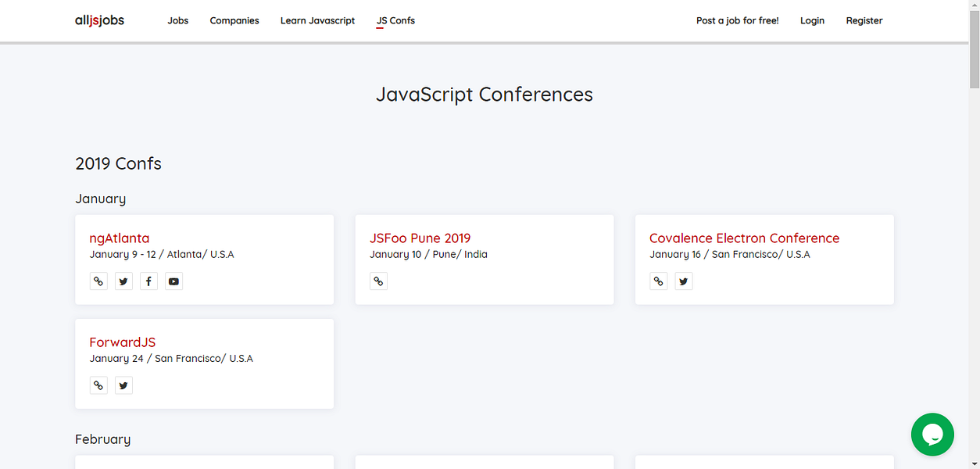The width and height of the screenshot is (980, 469).
Task: Click the January 10 / Pune/ India text
Action: (428, 255)
